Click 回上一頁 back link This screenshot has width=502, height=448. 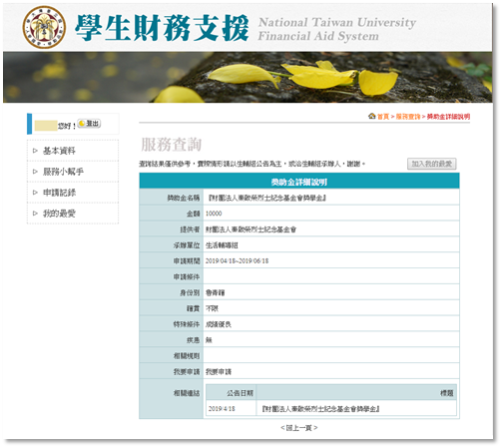tap(299, 428)
